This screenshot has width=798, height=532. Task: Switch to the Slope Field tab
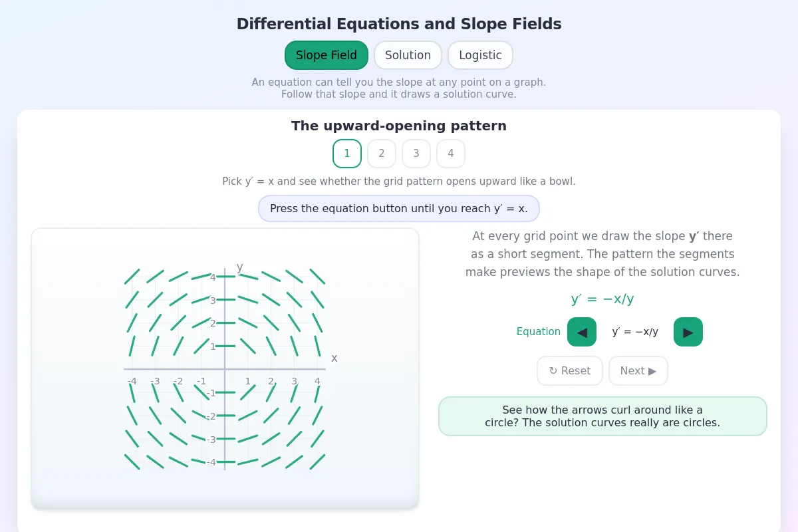click(x=327, y=55)
